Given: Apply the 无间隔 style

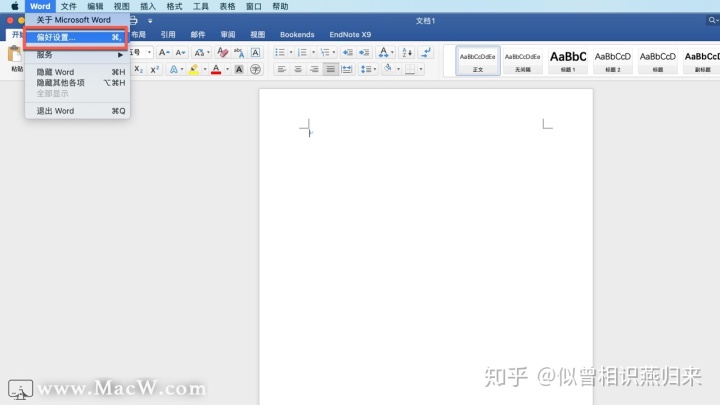Looking at the screenshot, I should pyautogui.click(x=523, y=61).
